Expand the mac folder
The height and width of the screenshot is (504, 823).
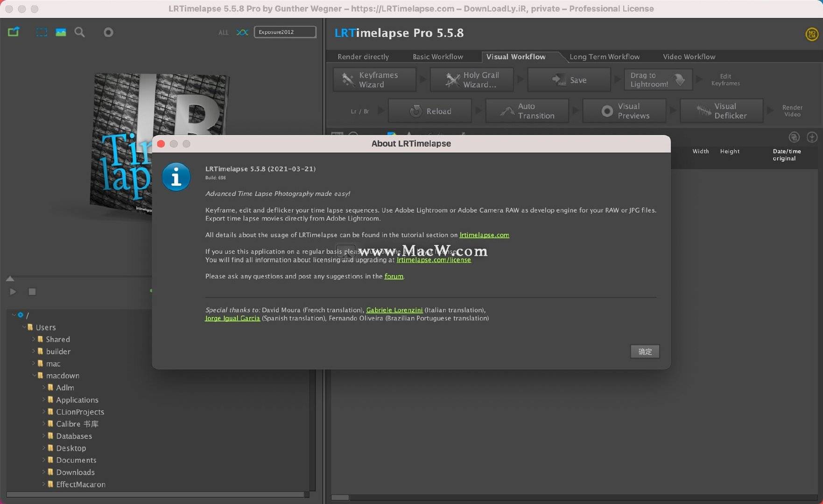[34, 364]
